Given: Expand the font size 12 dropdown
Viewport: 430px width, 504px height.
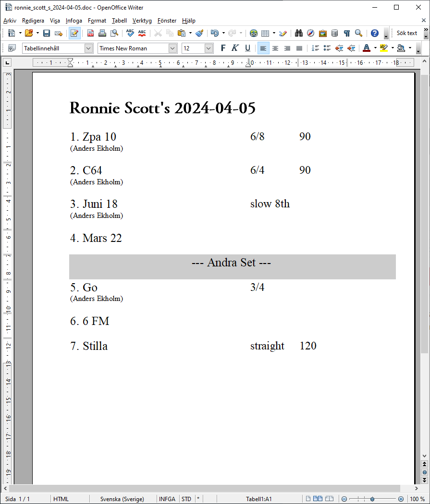Looking at the screenshot, I should click(209, 48).
